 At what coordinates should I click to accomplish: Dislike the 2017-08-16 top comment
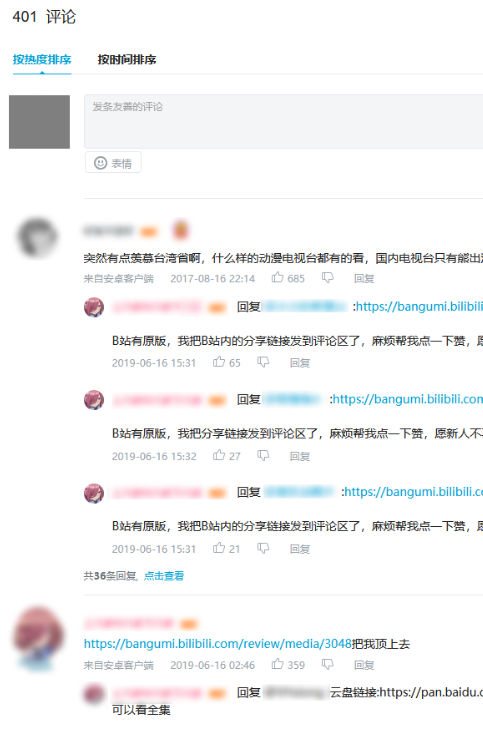pyautogui.click(x=328, y=278)
